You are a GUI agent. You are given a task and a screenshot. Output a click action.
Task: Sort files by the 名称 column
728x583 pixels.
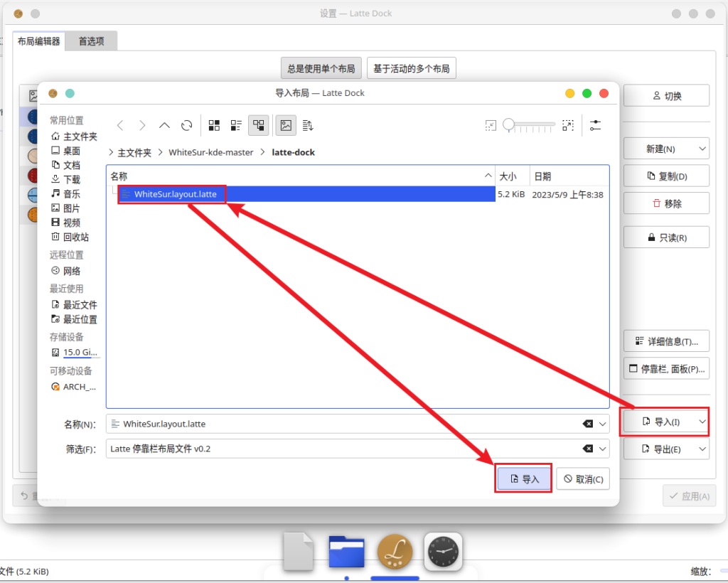point(301,176)
